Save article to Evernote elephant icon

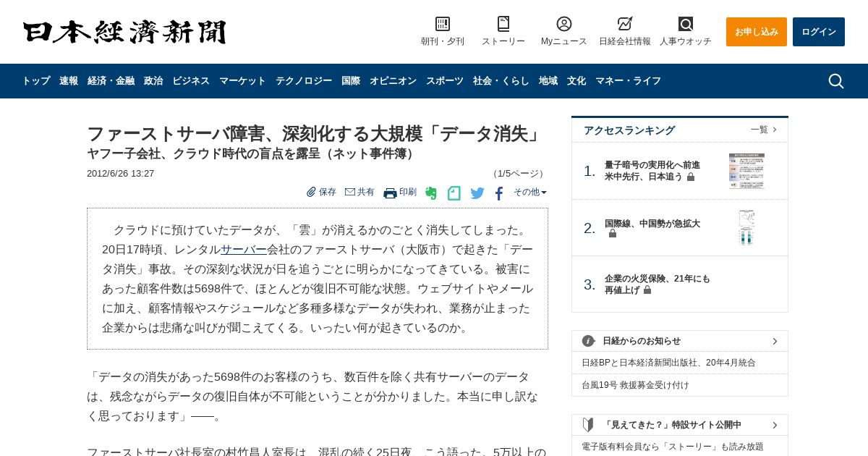pos(431,193)
